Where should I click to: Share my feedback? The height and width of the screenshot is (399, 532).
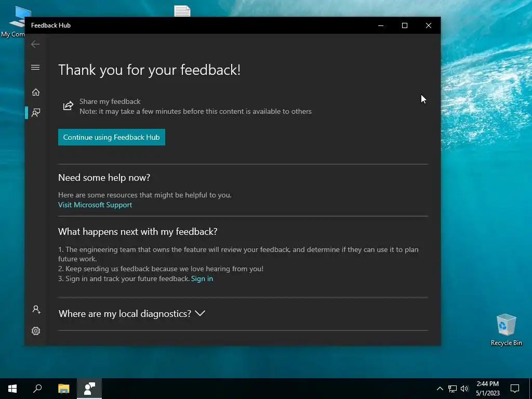[110, 101]
